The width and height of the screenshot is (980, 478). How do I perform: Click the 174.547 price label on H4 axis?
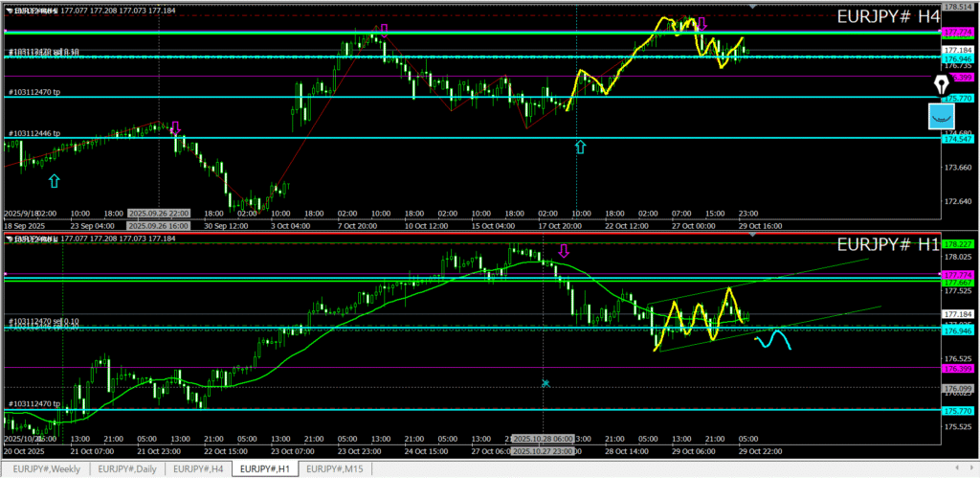tap(958, 139)
